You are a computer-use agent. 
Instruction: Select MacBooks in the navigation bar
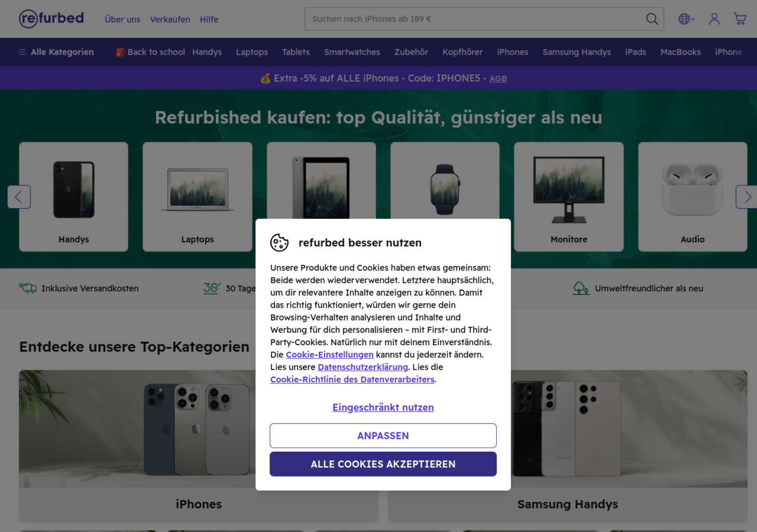[680, 52]
